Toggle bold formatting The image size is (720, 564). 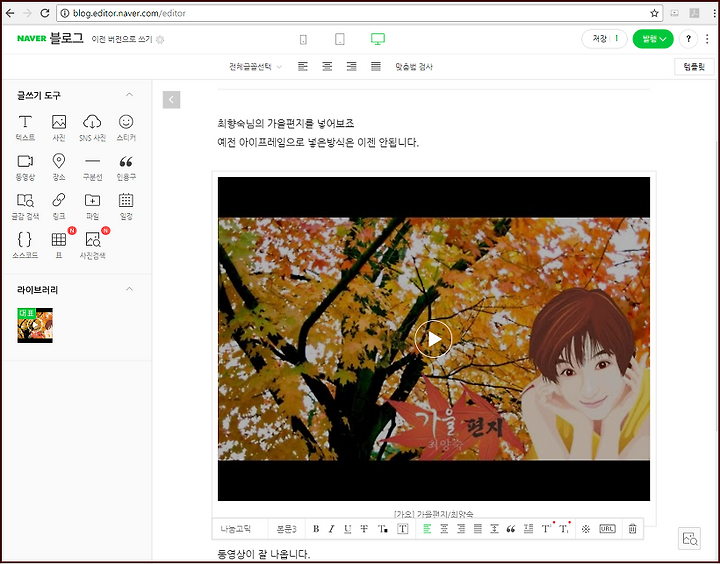316,529
